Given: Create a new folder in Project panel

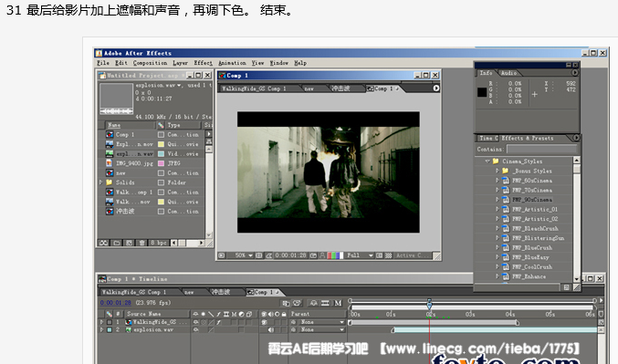Looking at the screenshot, I should (x=117, y=243).
